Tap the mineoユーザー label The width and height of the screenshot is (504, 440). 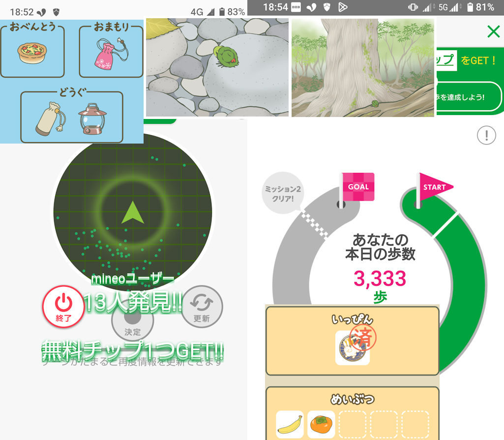[132, 279]
